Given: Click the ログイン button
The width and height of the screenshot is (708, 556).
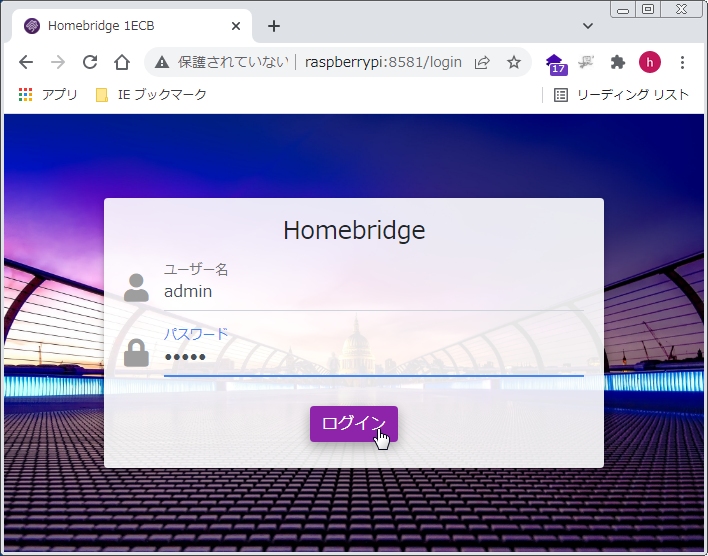Looking at the screenshot, I should coord(354,424).
